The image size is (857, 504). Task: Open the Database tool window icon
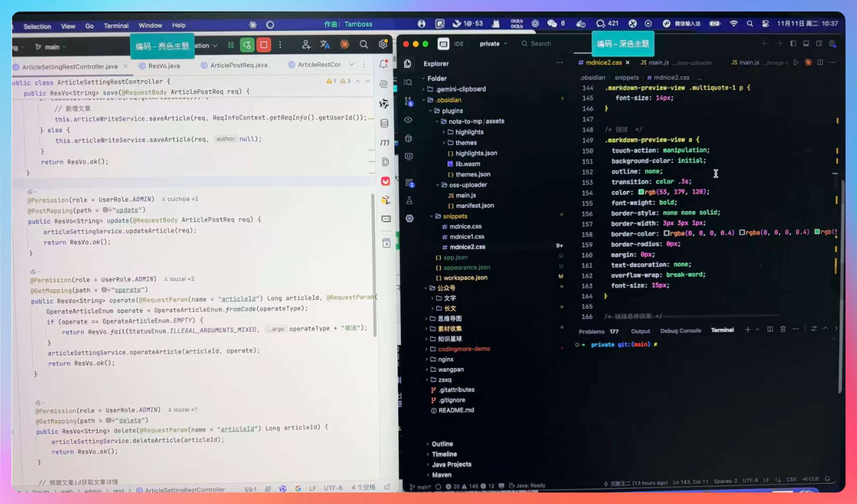coord(384,123)
